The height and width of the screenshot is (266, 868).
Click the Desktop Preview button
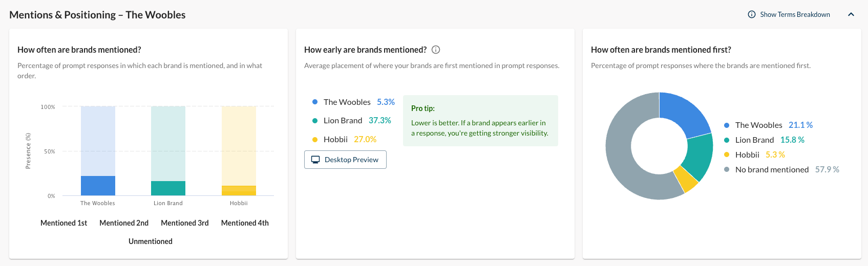click(x=345, y=160)
